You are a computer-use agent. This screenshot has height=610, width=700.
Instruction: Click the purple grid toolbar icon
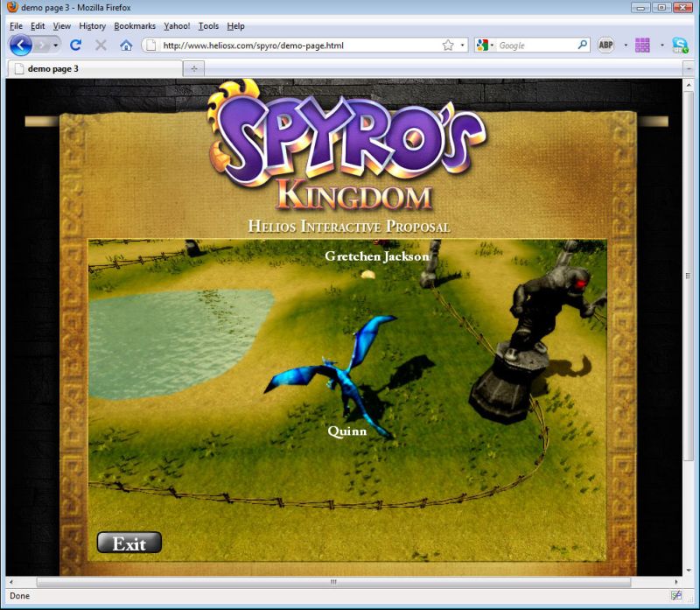(x=642, y=46)
